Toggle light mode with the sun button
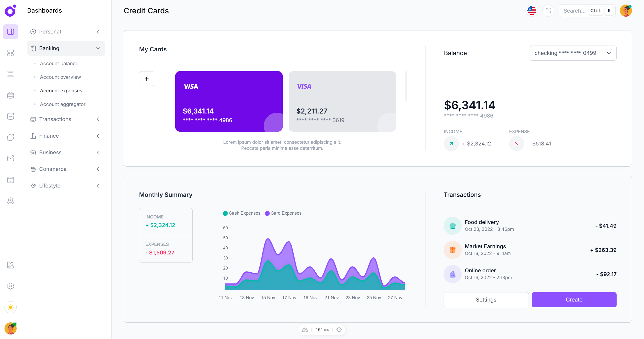644x339 pixels. point(10,307)
